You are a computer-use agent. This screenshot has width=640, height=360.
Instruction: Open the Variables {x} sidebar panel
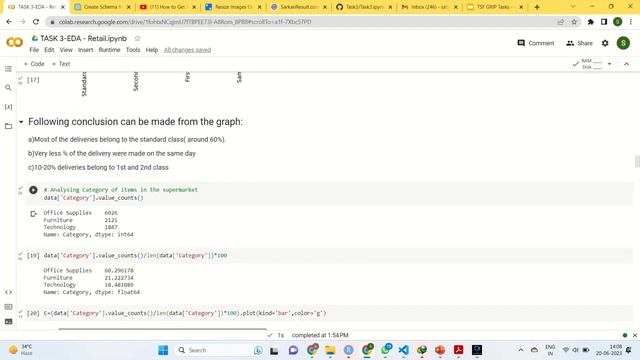pos(8,107)
